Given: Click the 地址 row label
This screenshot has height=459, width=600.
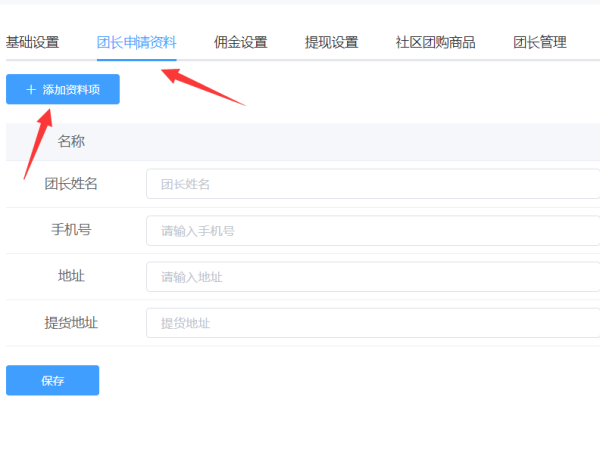Looking at the screenshot, I should (71, 276).
